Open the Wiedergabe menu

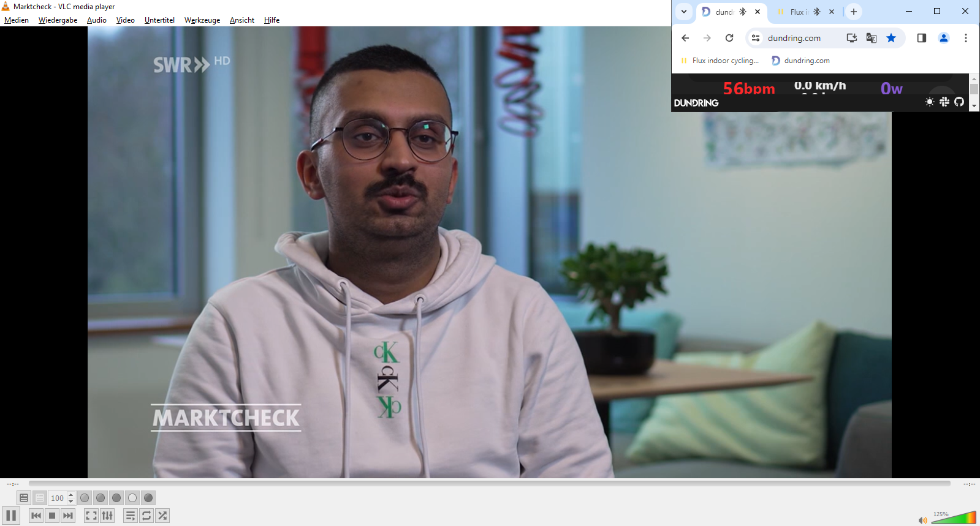[x=58, y=20]
